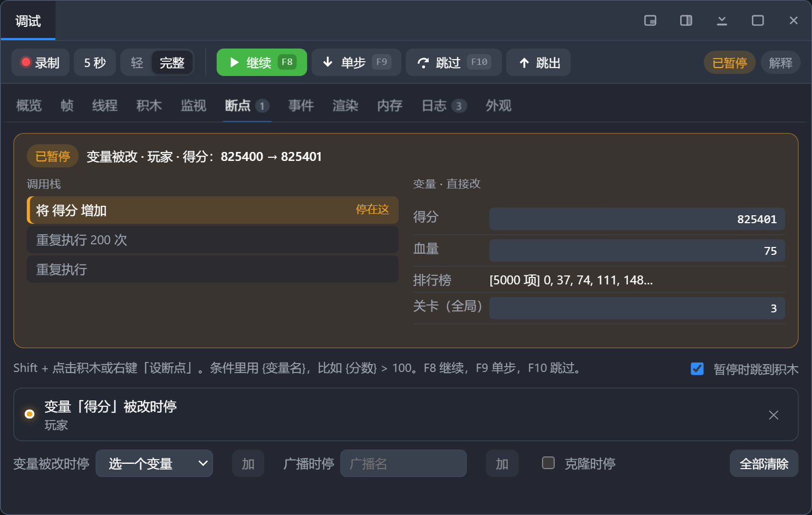This screenshot has height=515, width=812.
Task: Select the bottom 重复执行 stack frame
Action: pyautogui.click(x=212, y=269)
